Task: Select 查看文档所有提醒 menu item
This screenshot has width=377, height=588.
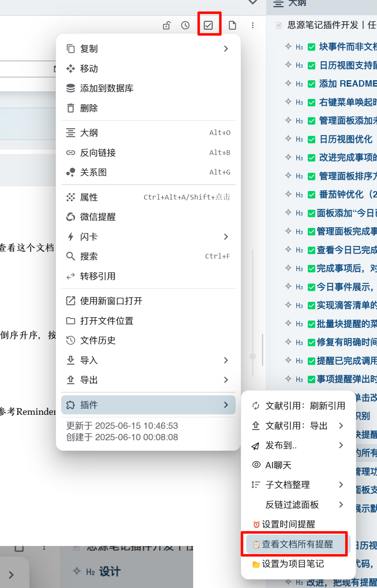Action: pos(297,544)
